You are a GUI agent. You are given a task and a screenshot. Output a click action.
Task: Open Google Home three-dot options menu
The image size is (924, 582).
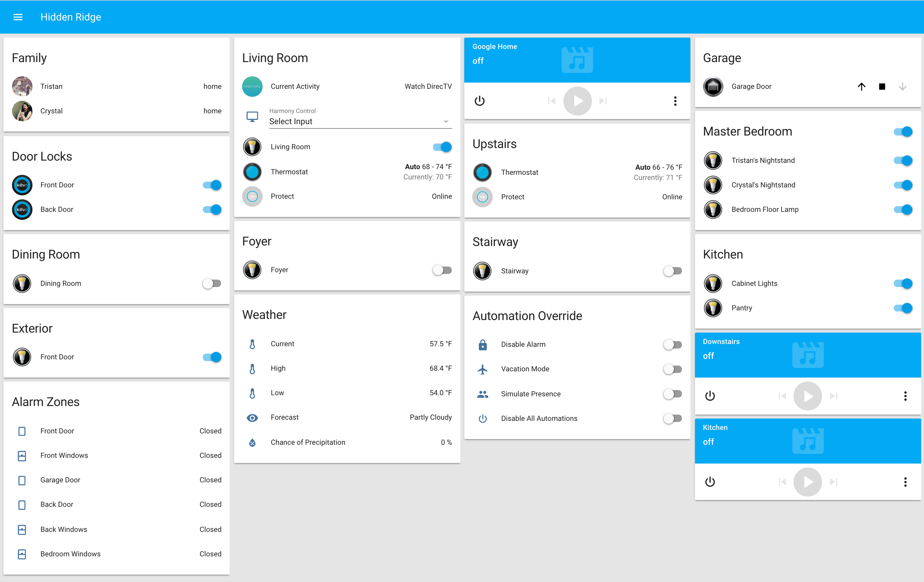[x=675, y=101]
